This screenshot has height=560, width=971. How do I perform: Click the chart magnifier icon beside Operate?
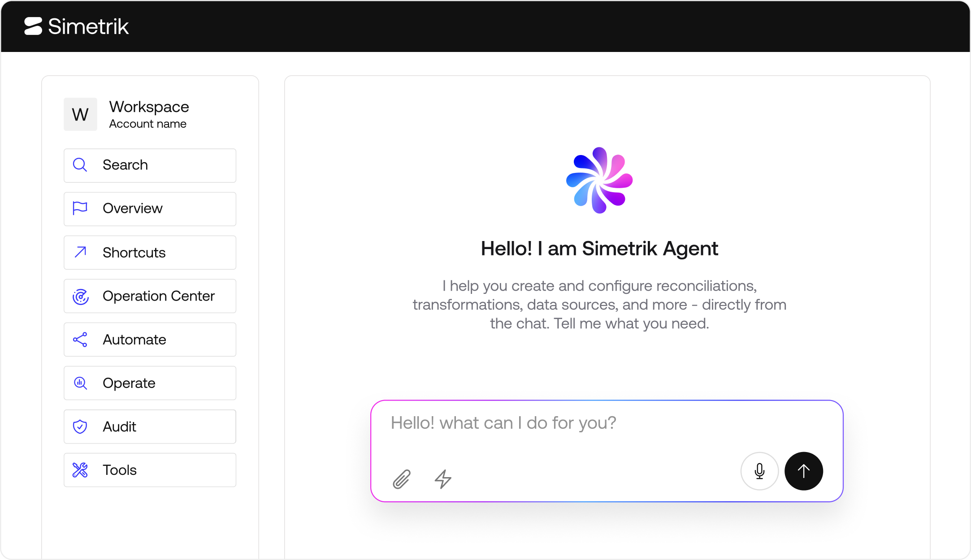(80, 383)
